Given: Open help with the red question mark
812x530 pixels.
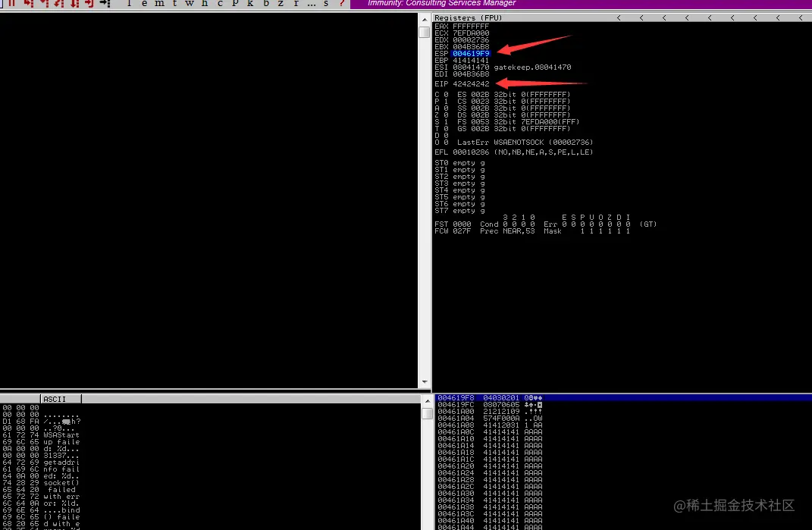Looking at the screenshot, I should pyautogui.click(x=341, y=3).
